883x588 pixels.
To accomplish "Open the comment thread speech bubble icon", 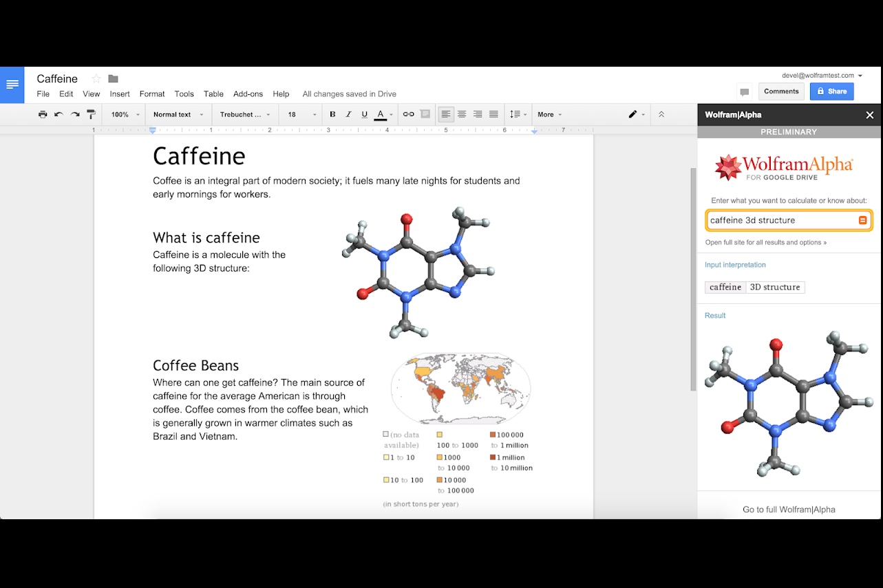I will tap(744, 91).
